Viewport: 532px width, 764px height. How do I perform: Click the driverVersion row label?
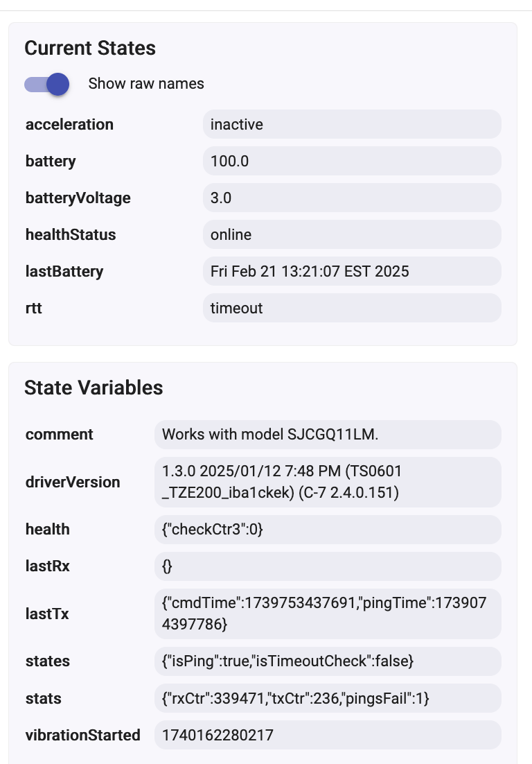tap(73, 482)
